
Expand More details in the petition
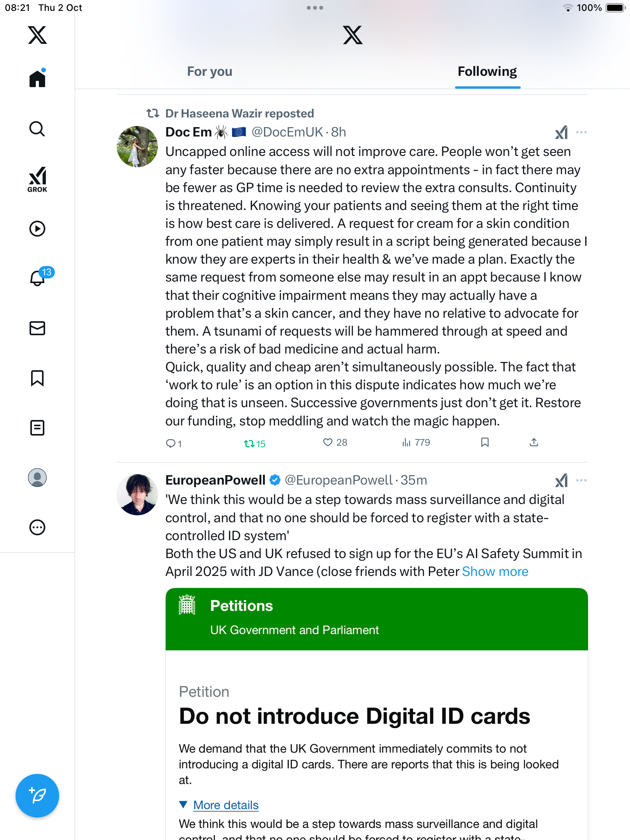226,805
